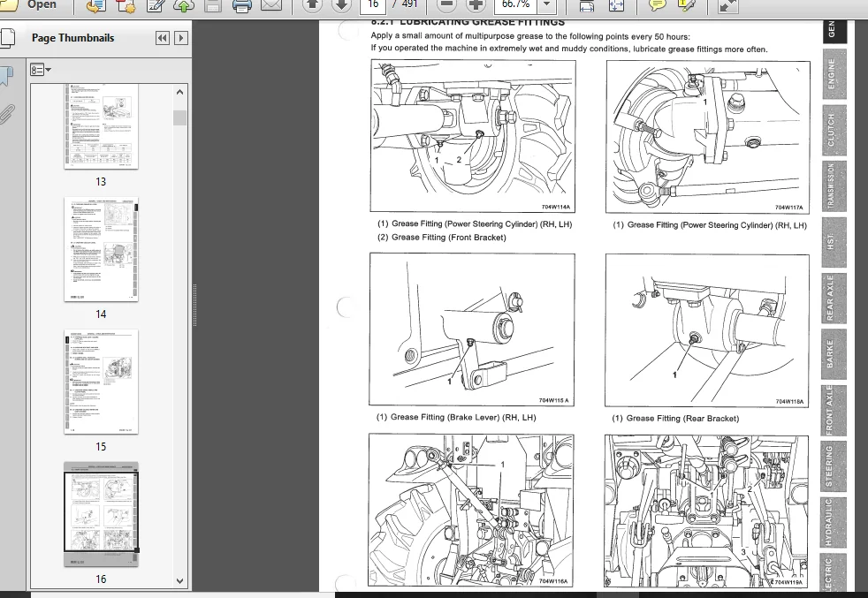Open thumbnail panel options dropdown menu
The width and height of the screenshot is (868, 598).
pos(41,70)
